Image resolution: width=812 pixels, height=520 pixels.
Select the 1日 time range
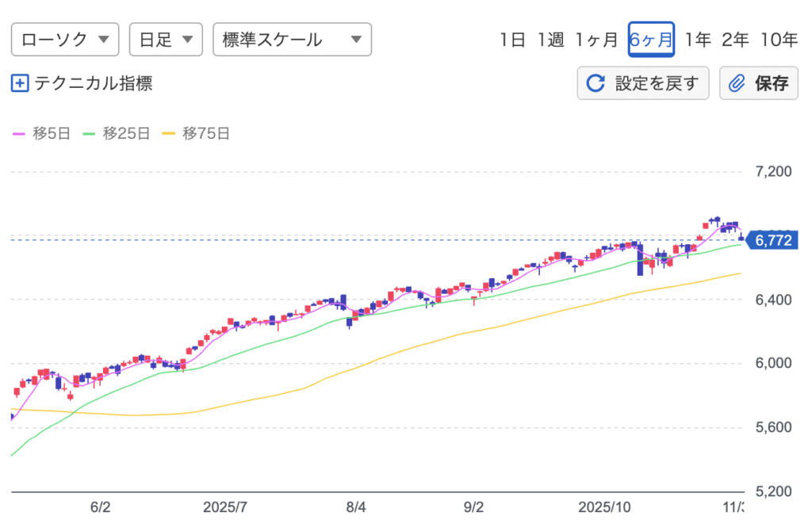click(512, 40)
